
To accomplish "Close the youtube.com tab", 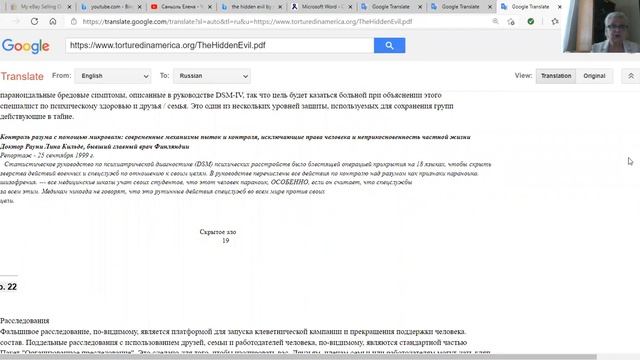I will pyautogui.click(x=140, y=7).
